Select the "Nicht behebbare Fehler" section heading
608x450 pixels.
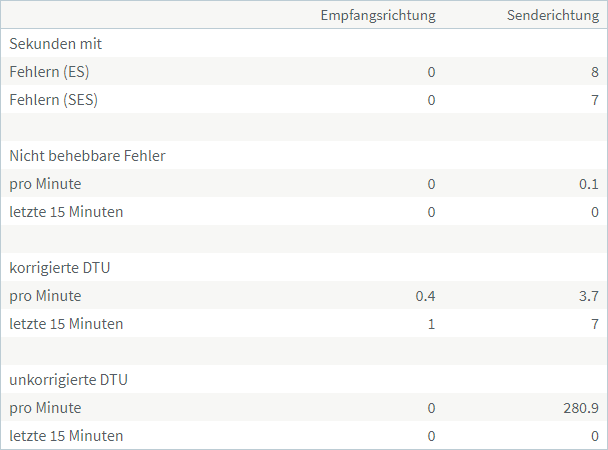[x=87, y=156]
